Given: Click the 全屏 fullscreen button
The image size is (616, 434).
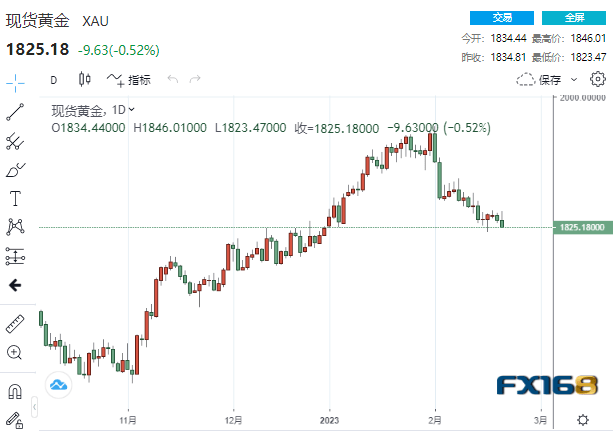Looking at the screenshot, I should (574, 18).
